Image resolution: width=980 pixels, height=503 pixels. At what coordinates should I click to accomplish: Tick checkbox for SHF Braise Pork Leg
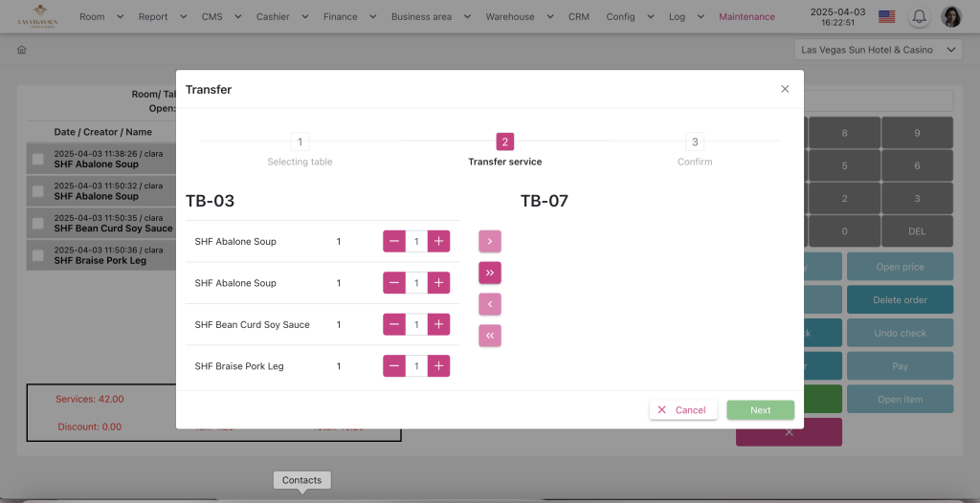coord(38,255)
